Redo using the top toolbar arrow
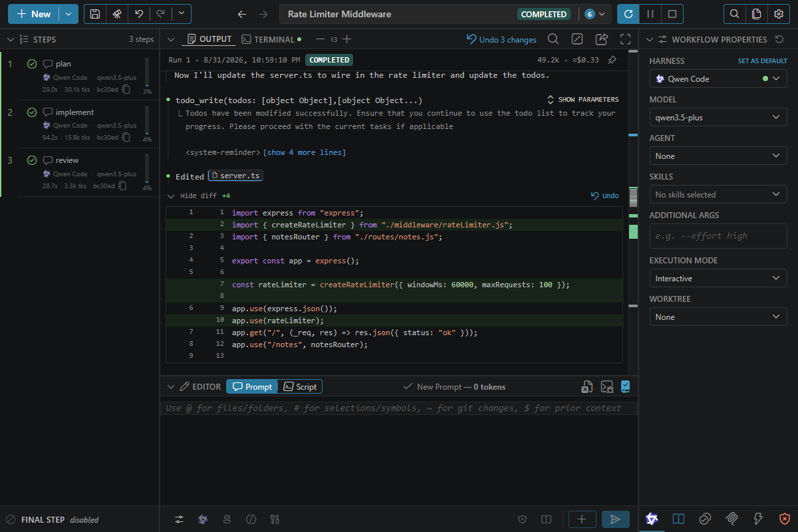This screenshot has width=798, height=532. click(160, 14)
